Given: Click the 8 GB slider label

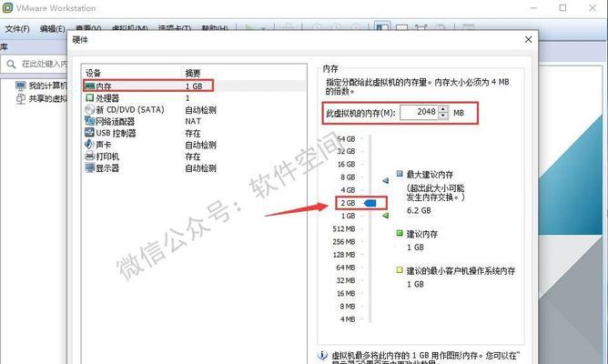Looking at the screenshot, I should (348, 177).
